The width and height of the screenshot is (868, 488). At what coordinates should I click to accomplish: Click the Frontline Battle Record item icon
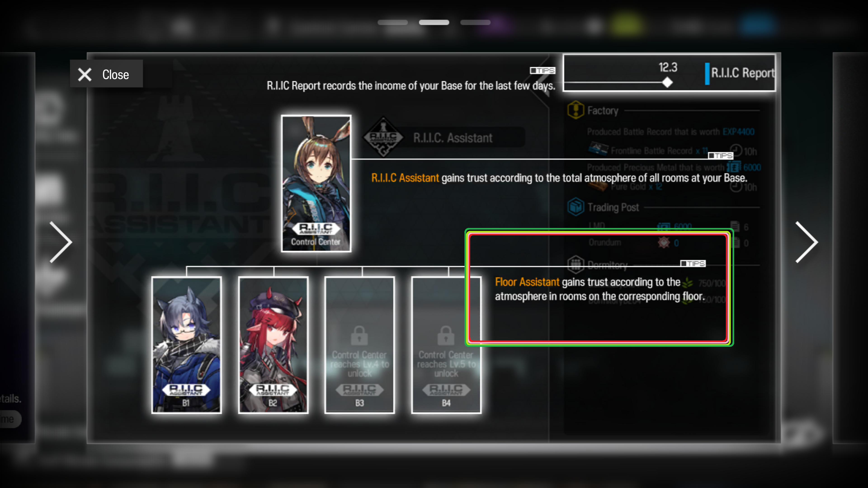click(598, 149)
